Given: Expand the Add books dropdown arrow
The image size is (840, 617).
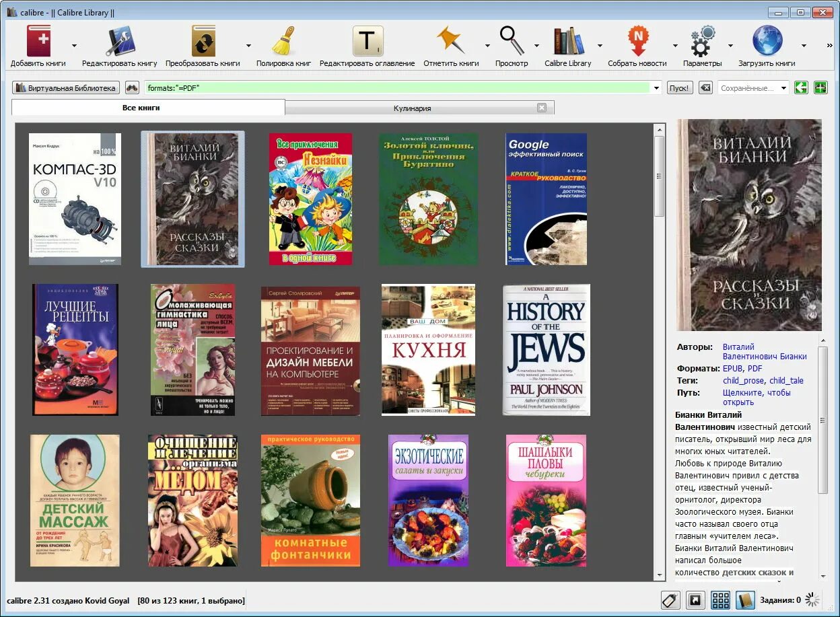Looking at the screenshot, I should click(x=74, y=46).
